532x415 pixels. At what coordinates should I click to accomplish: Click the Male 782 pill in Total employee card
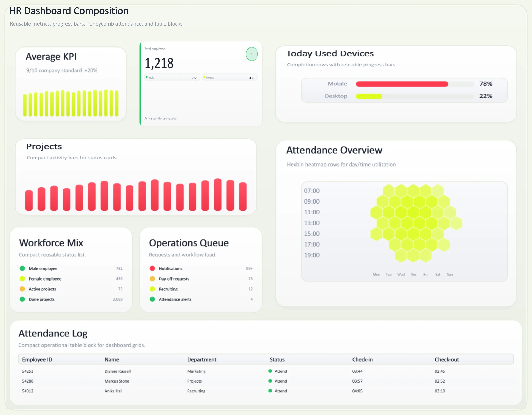[x=172, y=77]
